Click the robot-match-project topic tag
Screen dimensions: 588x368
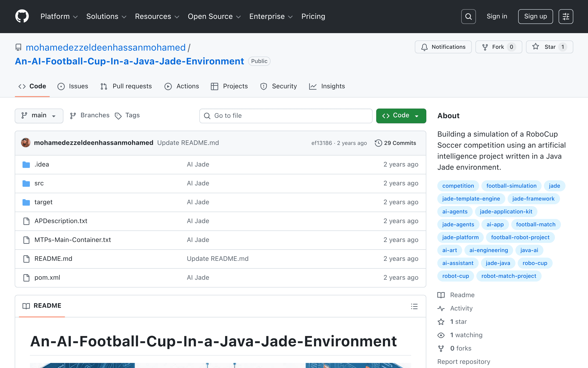509,276
